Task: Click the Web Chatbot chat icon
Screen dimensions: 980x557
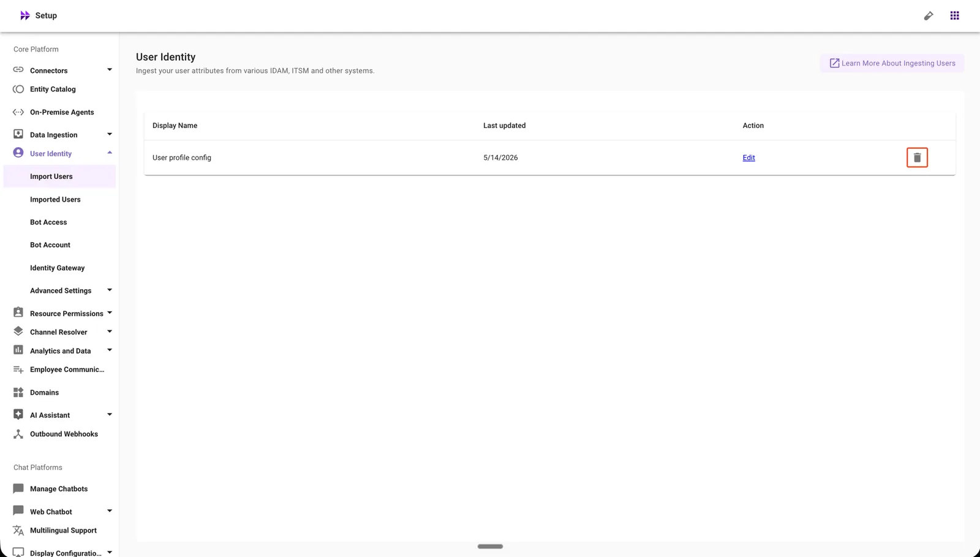Action: 18,510
